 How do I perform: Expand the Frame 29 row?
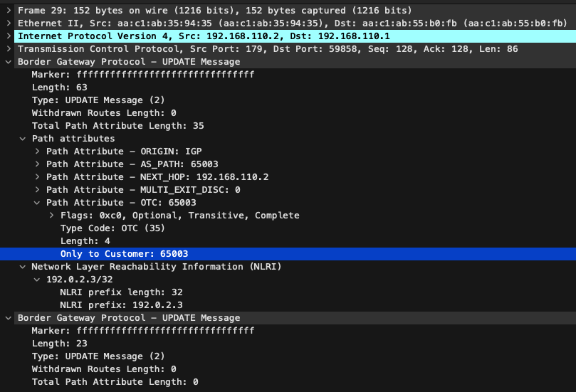pyautogui.click(x=9, y=11)
